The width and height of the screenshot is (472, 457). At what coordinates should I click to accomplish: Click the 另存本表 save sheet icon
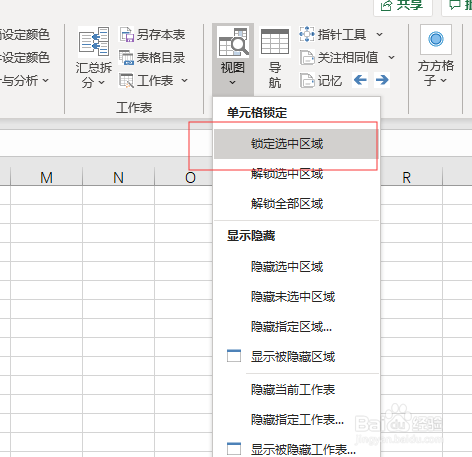[126, 35]
